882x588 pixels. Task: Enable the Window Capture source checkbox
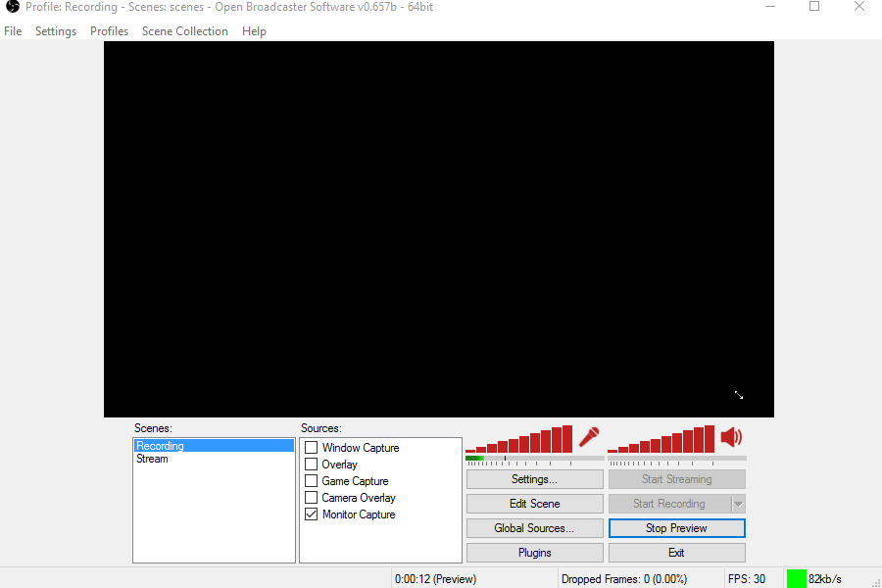tap(311, 448)
